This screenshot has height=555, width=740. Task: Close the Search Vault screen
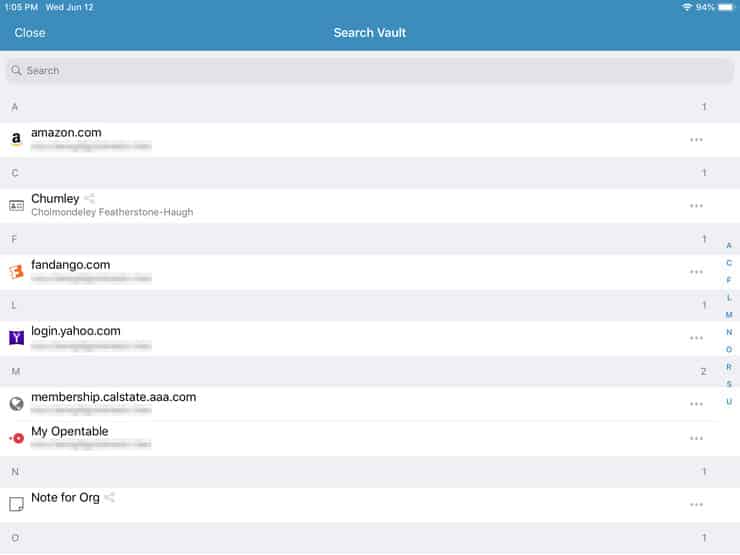pos(30,33)
